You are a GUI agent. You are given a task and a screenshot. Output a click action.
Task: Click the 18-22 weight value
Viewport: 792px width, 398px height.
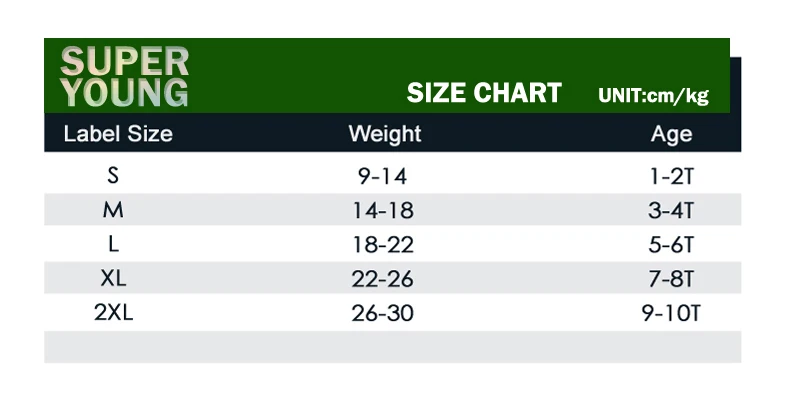(383, 245)
